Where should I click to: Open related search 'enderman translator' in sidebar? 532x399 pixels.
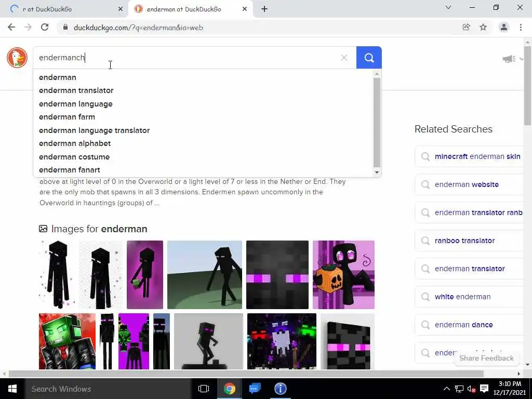click(469, 269)
